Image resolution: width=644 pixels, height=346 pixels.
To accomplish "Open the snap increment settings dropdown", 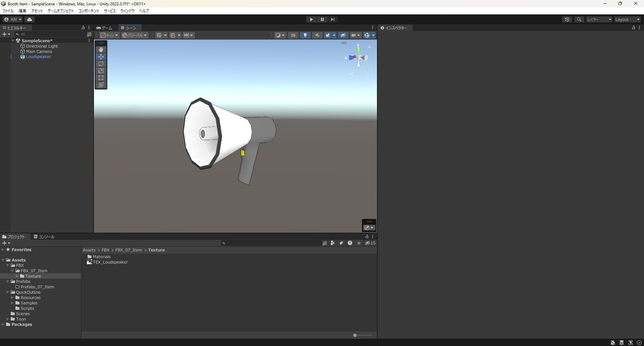I will 188,35.
